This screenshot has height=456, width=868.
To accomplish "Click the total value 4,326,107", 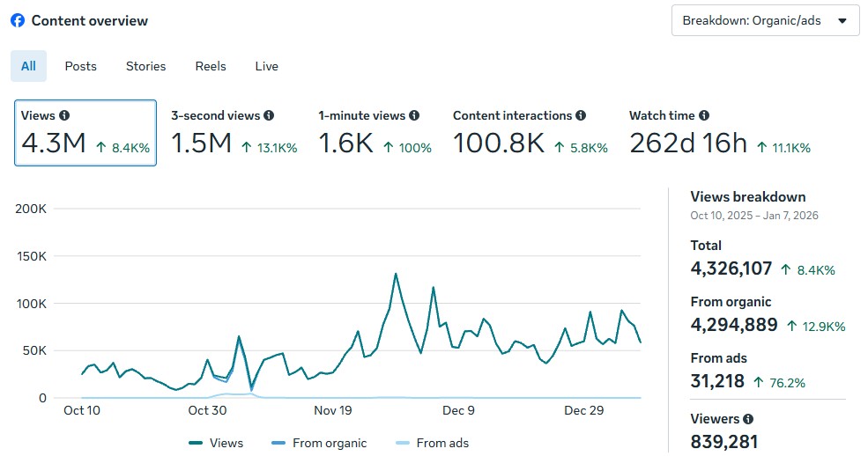I will pyautogui.click(x=731, y=268).
